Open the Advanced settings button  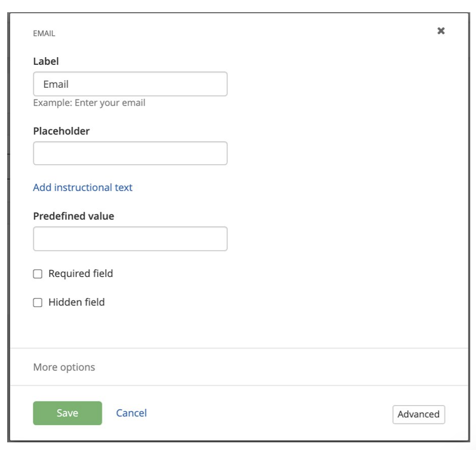pos(418,414)
